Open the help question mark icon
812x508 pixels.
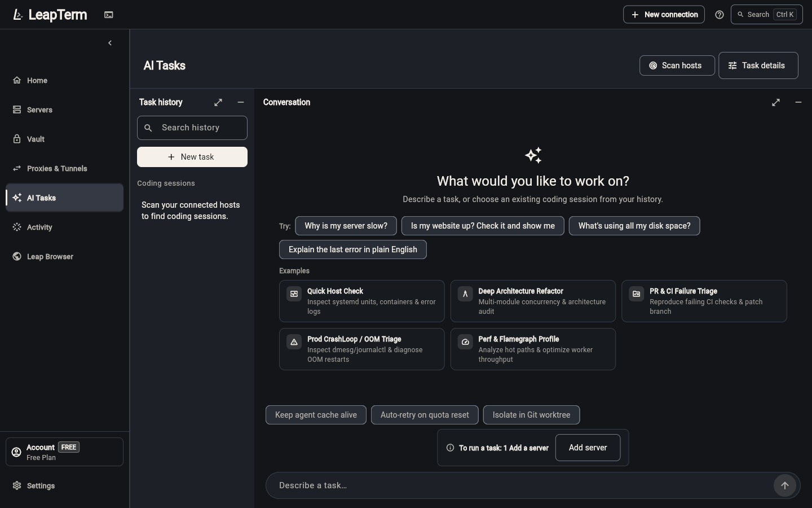pyautogui.click(x=719, y=15)
